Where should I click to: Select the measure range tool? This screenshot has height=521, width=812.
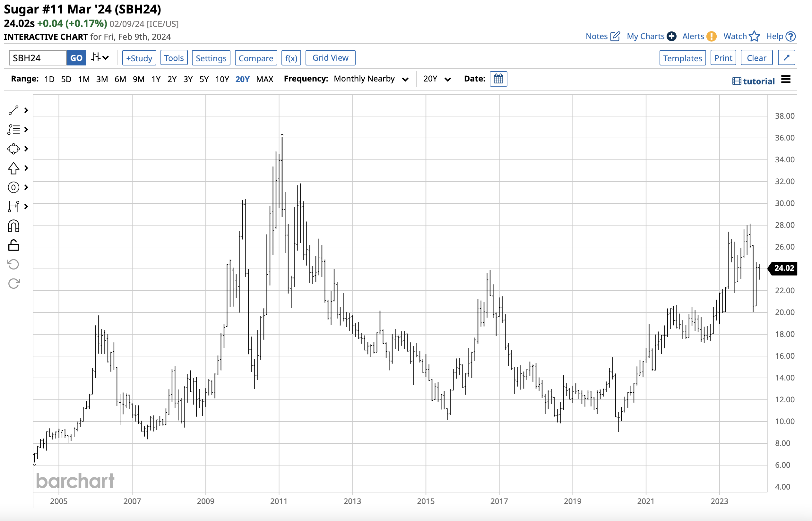point(13,206)
